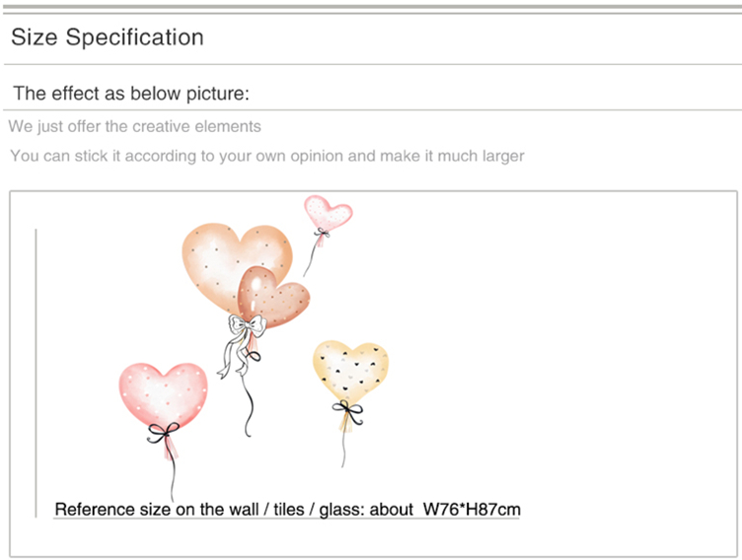Click "We just offer the creative elements" line
The image size is (742, 560).
tap(134, 126)
